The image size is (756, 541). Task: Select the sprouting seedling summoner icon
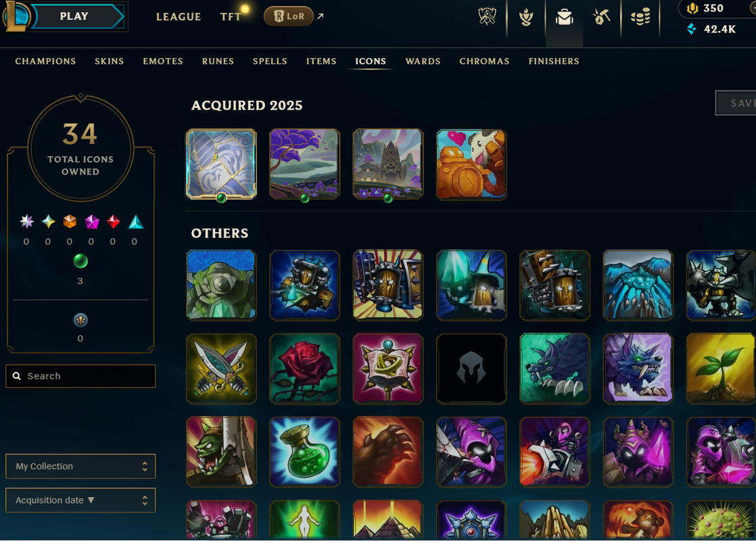click(721, 369)
